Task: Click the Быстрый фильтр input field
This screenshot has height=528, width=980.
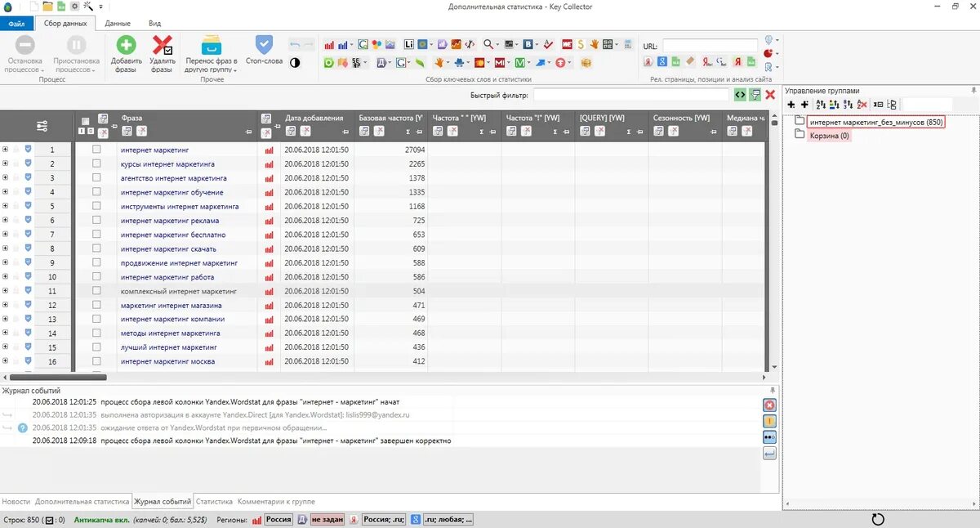Action: point(630,95)
